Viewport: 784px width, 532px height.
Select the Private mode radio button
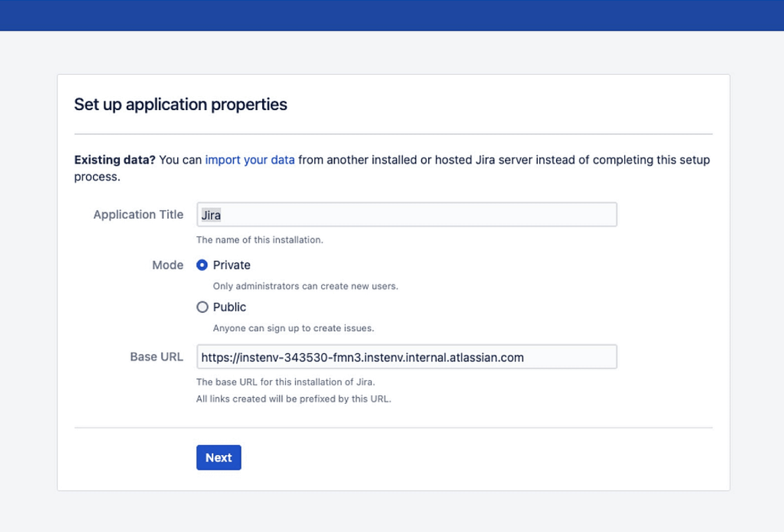(x=202, y=265)
